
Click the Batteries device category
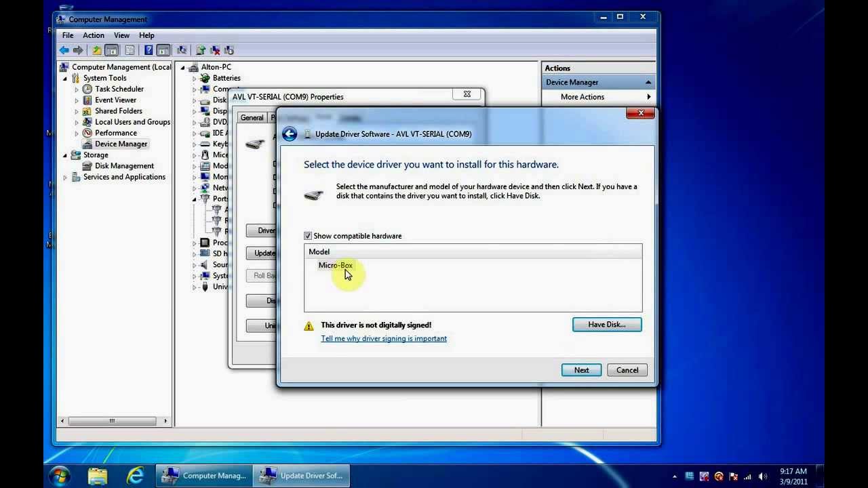coord(226,78)
